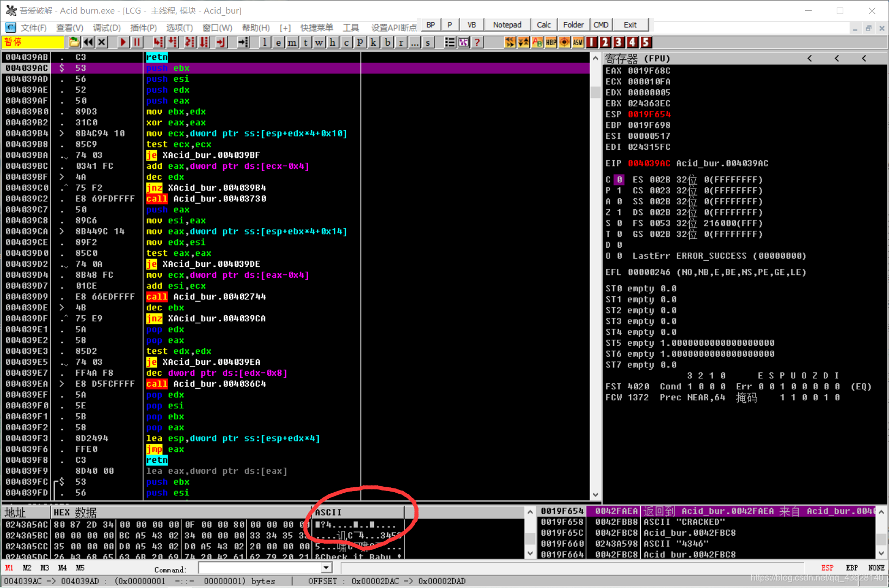The image size is (889, 588).
Task: Open the 插件(P) menu
Action: point(144,28)
